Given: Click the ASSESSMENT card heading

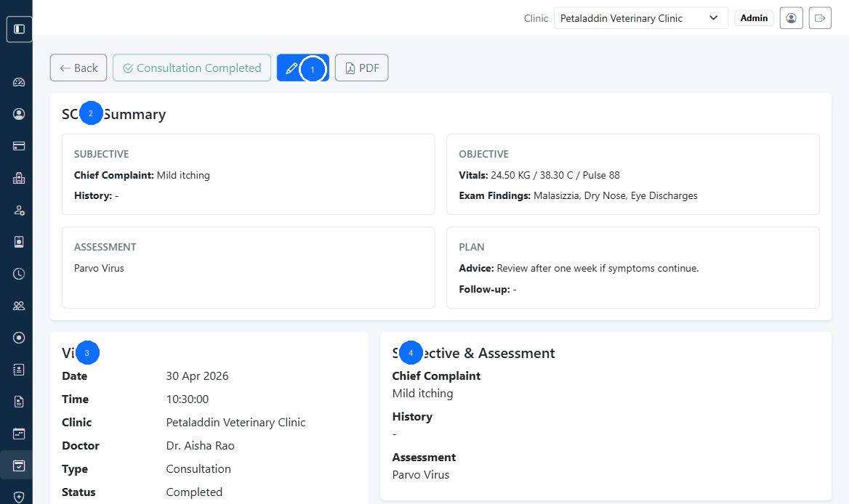Looking at the screenshot, I should click(105, 247).
